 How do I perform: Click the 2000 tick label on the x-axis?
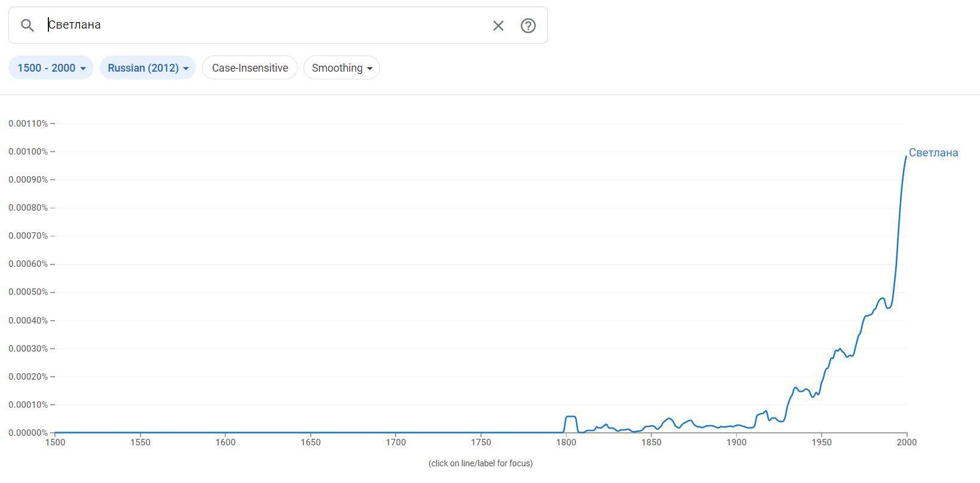(906, 442)
